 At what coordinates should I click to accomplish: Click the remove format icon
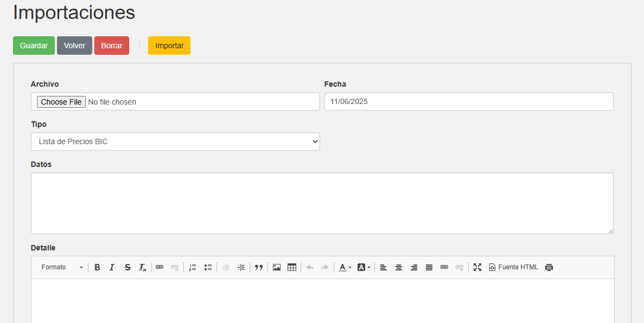[x=142, y=267]
